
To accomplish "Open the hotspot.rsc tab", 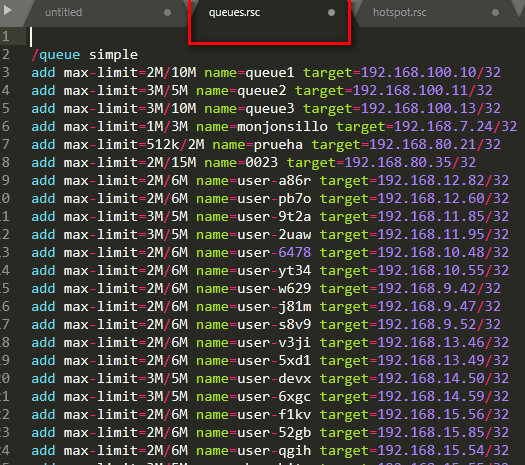I will pos(400,12).
